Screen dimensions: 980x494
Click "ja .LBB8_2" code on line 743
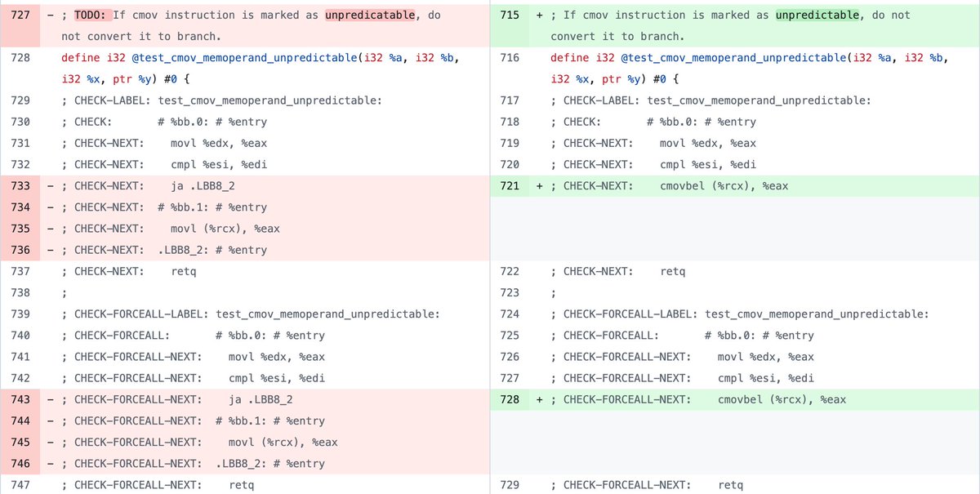click(x=261, y=399)
